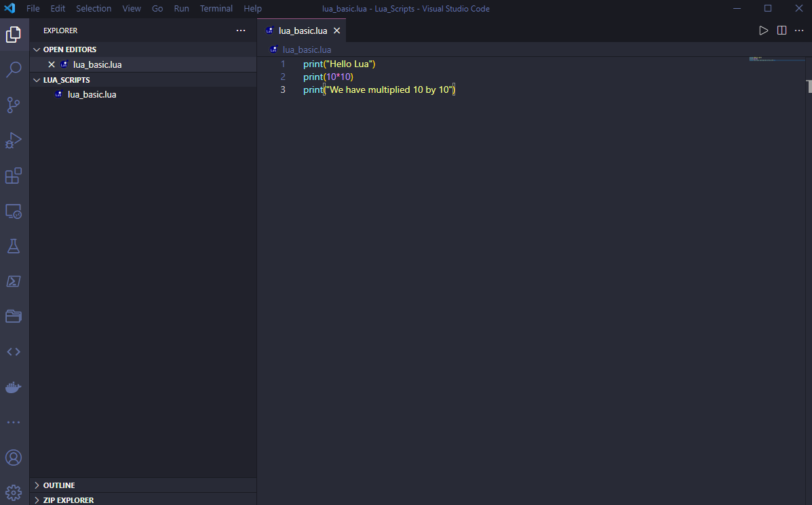Open the Terminal menu
The height and width of the screenshot is (505, 812).
(x=216, y=8)
